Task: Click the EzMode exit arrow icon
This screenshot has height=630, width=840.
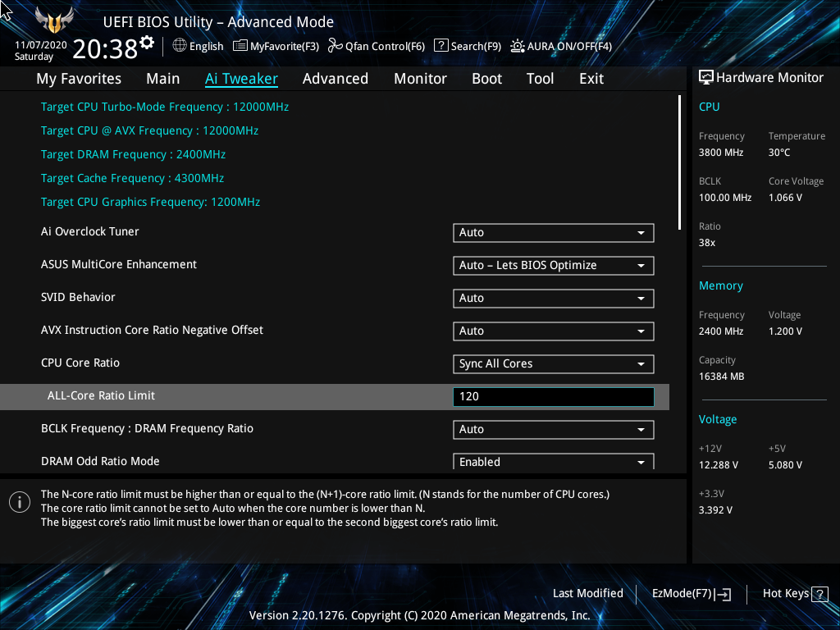Action: tap(723, 594)
